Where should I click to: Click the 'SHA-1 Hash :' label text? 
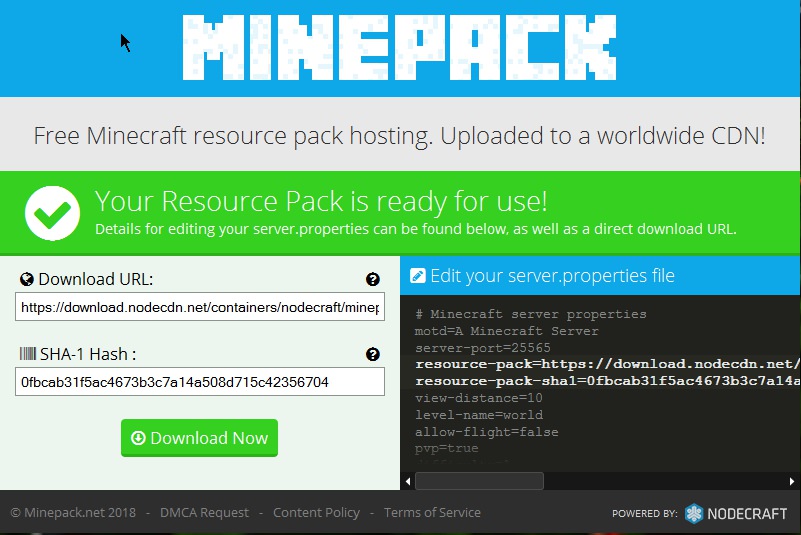click(88, 354)
